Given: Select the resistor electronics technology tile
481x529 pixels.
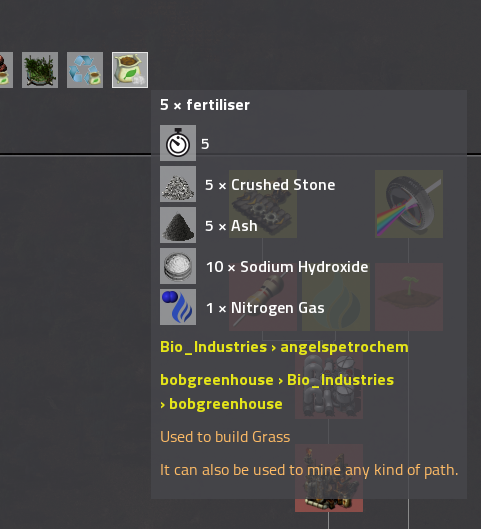Looking at the screenshot, I should click(263, 297).
